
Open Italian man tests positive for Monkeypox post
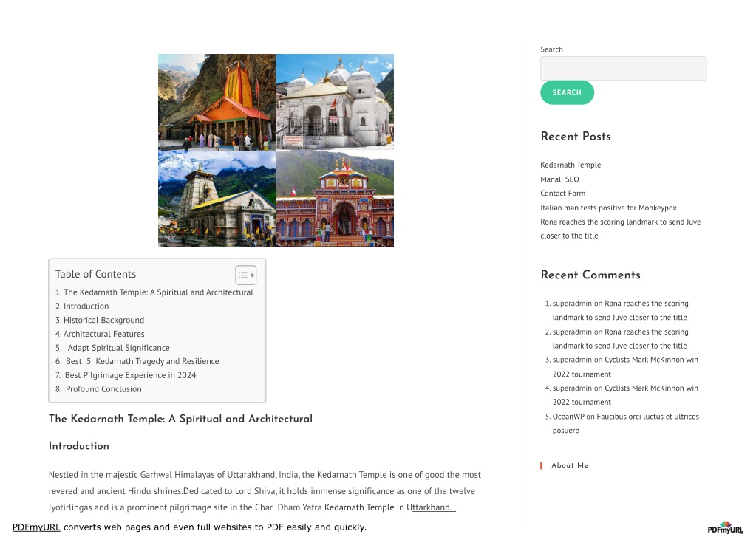point(608,208)
